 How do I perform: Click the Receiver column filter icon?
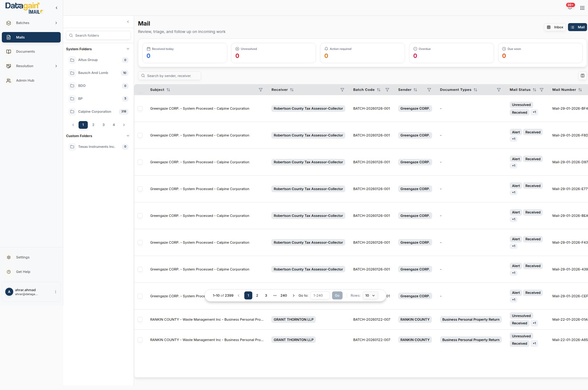[x=342, y=90]
